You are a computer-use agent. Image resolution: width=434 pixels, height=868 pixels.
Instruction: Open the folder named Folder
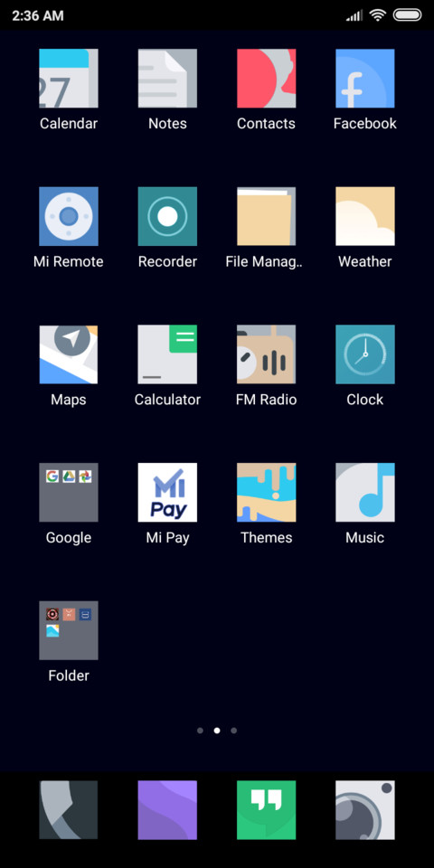point(69,630)
